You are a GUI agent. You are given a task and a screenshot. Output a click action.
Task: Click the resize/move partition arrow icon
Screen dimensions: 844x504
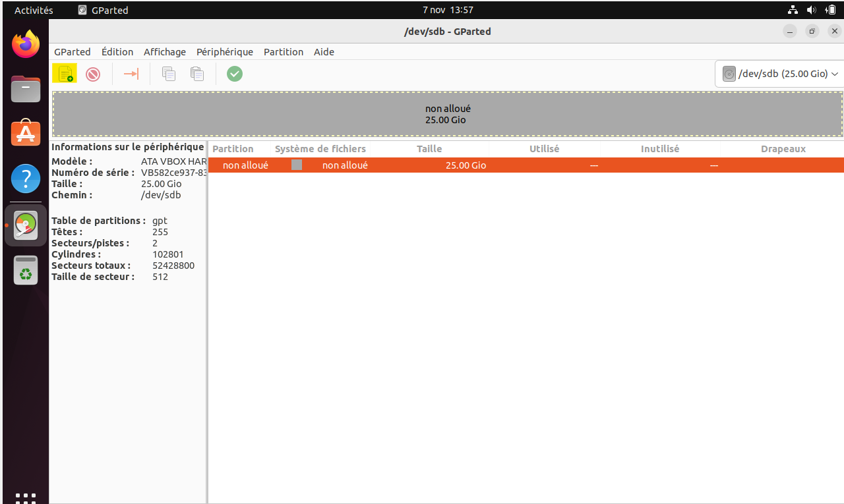[131, 74]
